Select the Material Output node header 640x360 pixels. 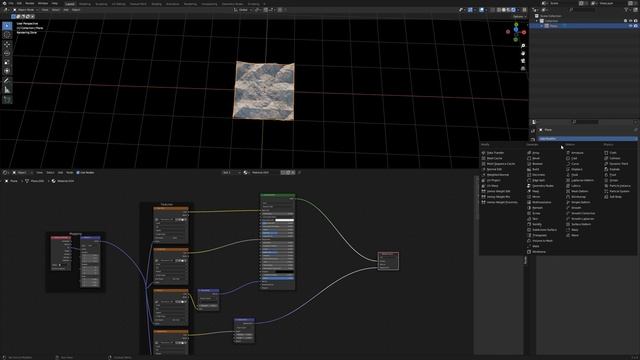(388, 253)
